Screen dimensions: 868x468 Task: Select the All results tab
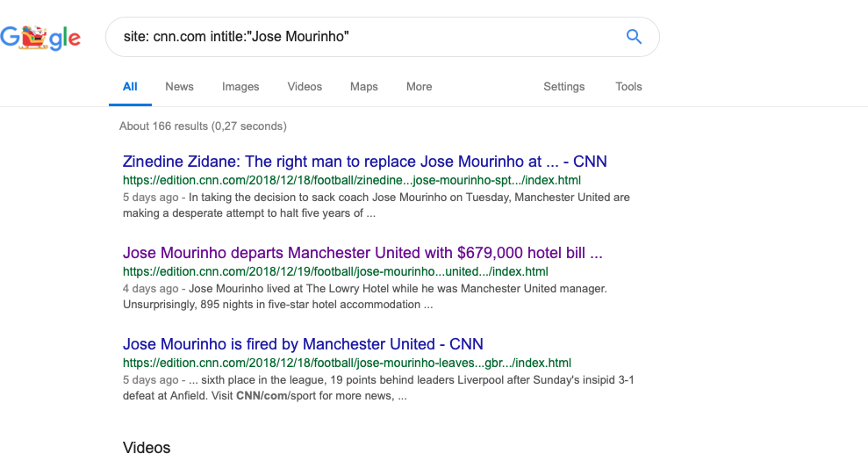pos(130,87)
